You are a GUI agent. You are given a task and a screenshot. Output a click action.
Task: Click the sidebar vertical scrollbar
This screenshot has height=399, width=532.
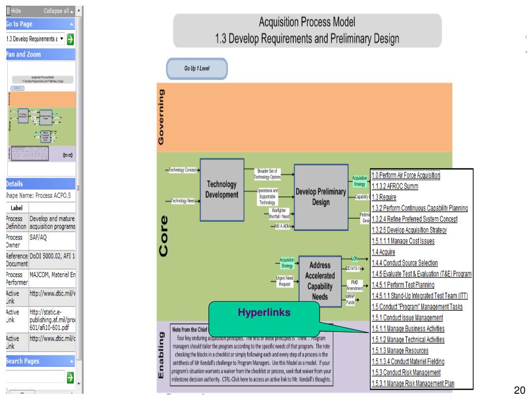click(79, 187)
